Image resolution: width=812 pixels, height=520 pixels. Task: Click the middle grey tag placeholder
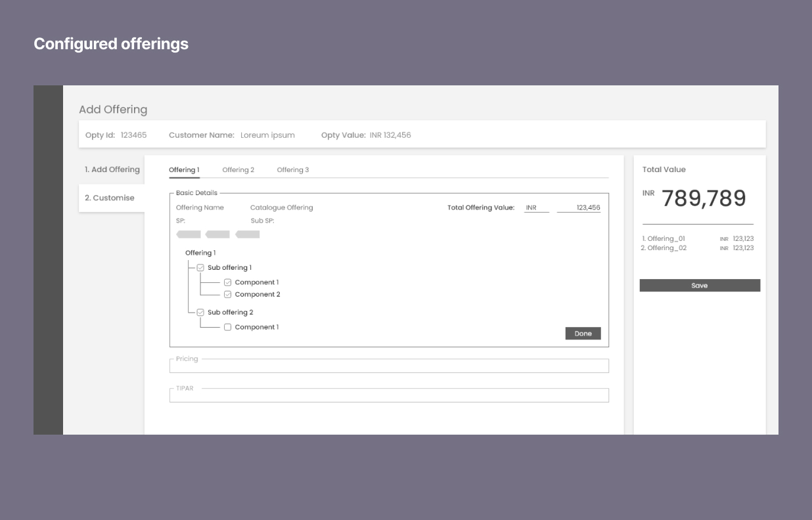tap(217, 234)
